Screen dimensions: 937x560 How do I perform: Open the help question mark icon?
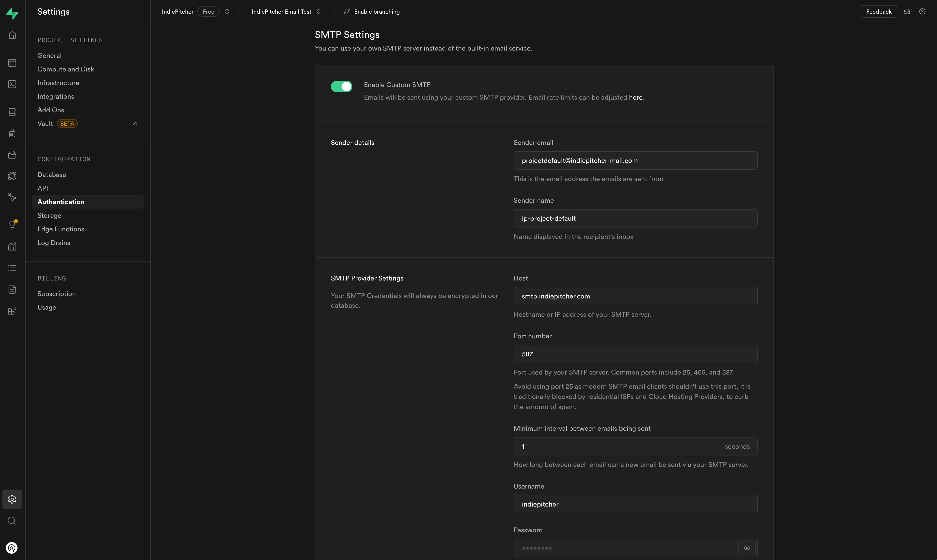tap(922, 12)
